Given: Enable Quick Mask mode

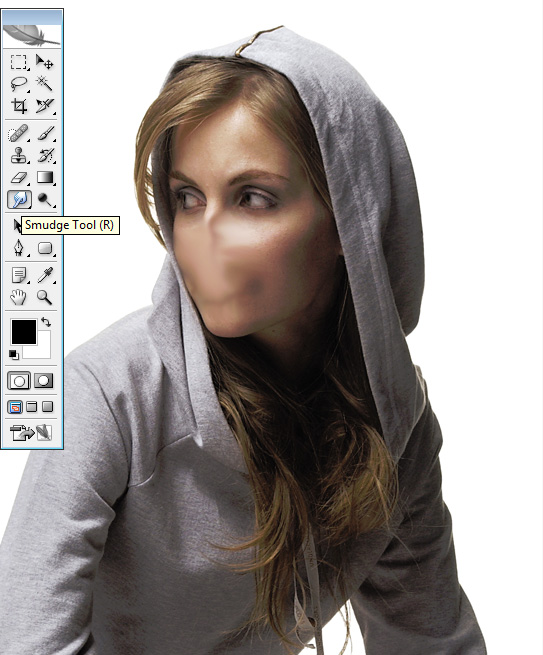Looking at the screenshot, I should point(44,381).
